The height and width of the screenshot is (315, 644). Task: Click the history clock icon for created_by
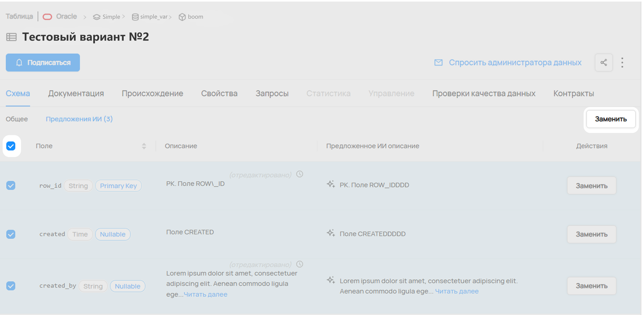coord(300,264)
